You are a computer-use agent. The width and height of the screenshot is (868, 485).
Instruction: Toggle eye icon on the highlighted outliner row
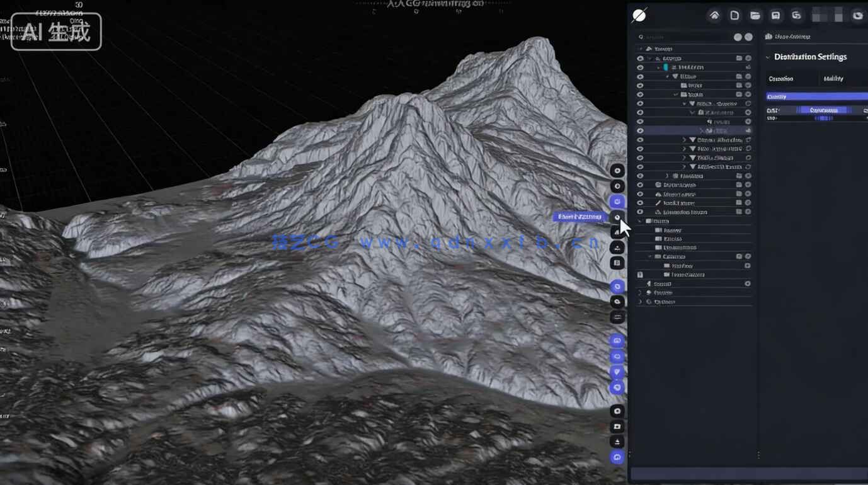click(x=640, y=131)
